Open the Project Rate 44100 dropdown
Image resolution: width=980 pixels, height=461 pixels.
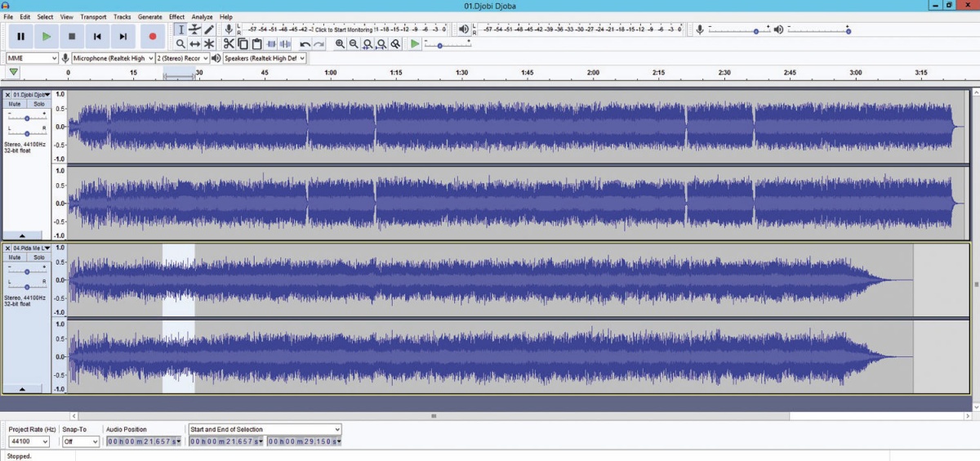[x=29, y=441]
